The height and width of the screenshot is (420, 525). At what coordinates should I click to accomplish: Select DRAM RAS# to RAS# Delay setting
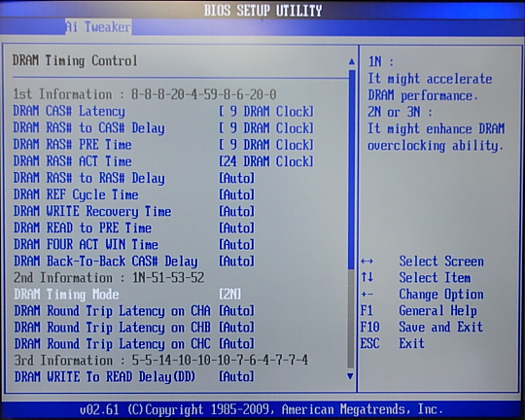[x=134, y=178]
